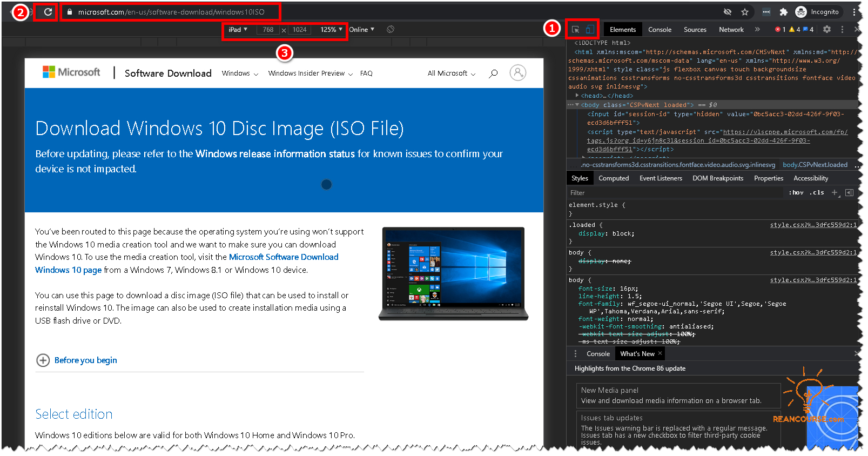Switch to the Sources tab
The width and height of the screenshot is (868, 456).
click(x=695, y=30)
